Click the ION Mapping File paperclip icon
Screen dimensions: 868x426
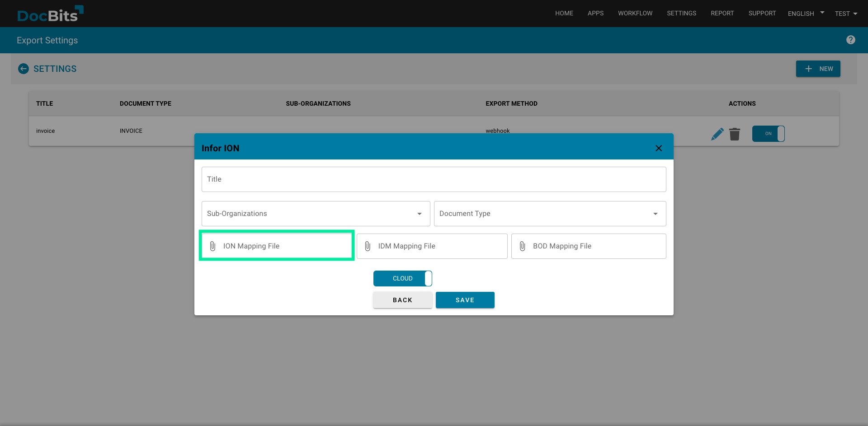(x=212, y=246)
